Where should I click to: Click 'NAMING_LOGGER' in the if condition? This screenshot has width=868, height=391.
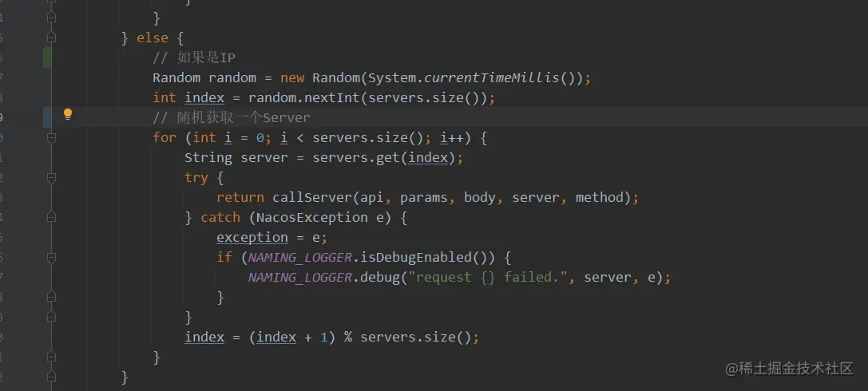pos(300,257)
